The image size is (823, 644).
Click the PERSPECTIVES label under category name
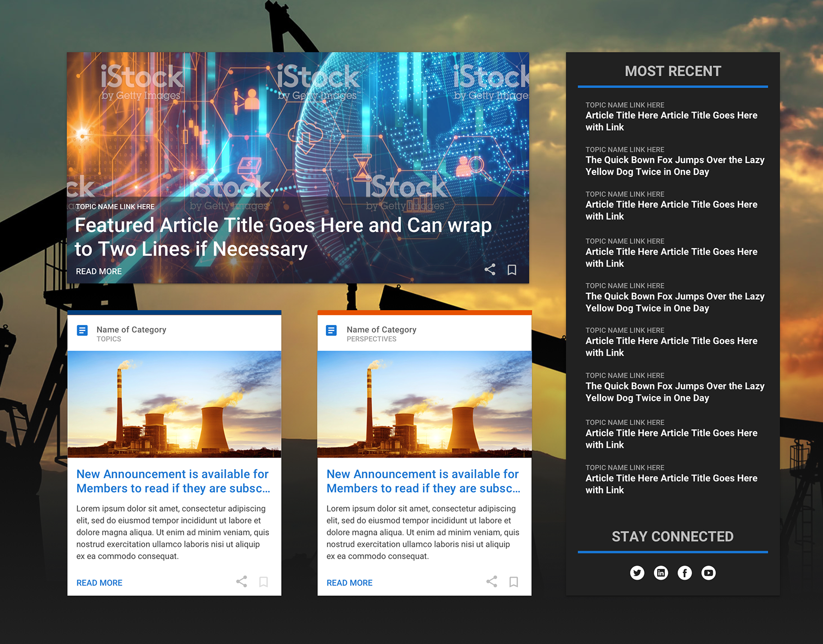[x=371, y=339]
